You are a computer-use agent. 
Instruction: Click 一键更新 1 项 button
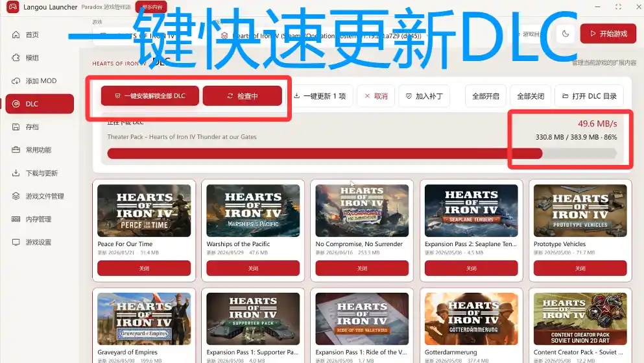point(320,96)
